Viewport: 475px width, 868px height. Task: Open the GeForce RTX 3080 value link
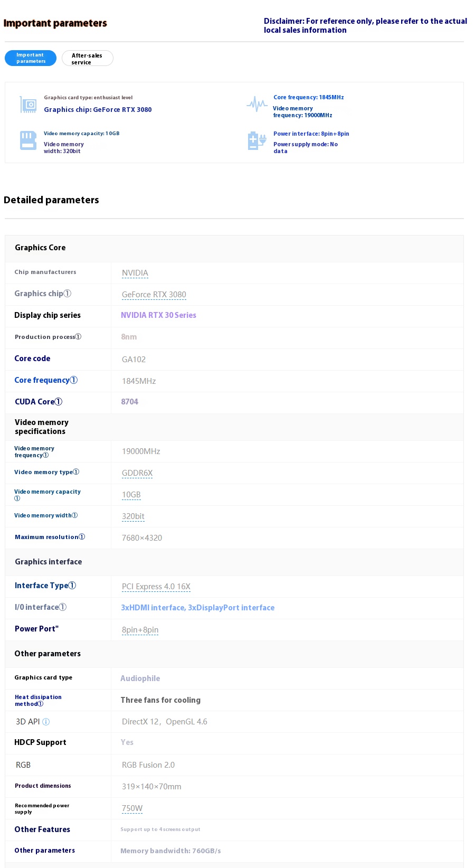(x=154, y=295)
